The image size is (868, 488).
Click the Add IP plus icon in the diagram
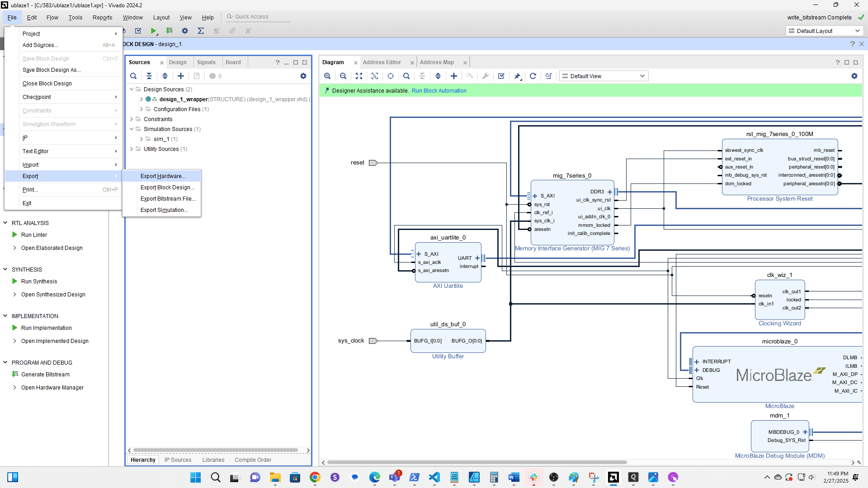(x=454, y=76)
